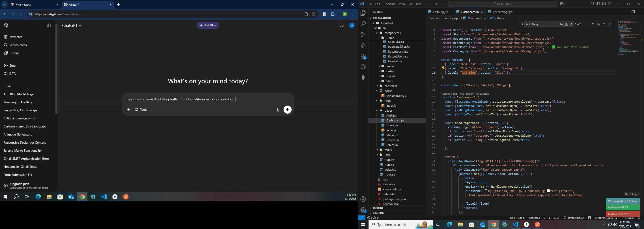Open Manage gear in VS Code
The image size is (644, 229).
pyautogui.click(x=363, y=210)
